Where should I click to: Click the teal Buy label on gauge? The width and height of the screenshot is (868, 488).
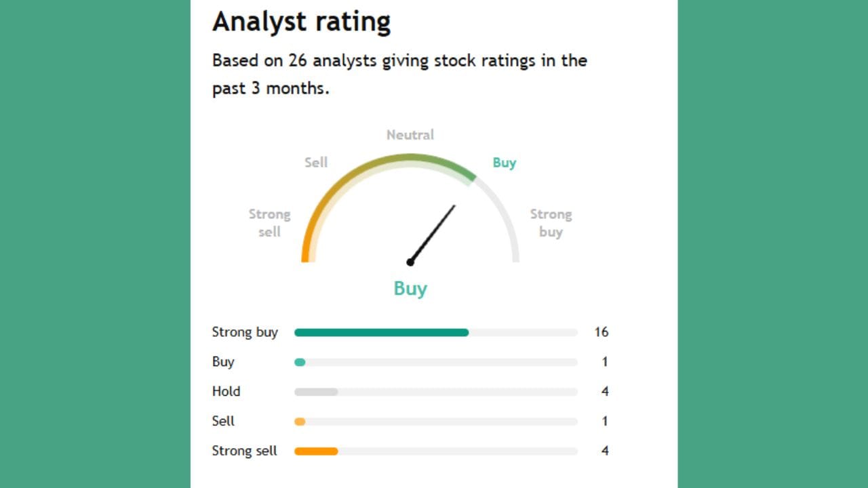point(504,163)
